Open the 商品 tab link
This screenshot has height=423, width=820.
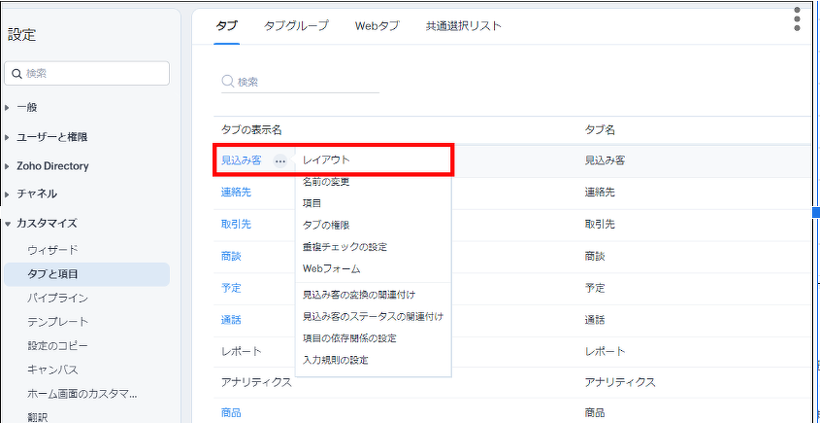pyautogui.click(x=230, y=412)
